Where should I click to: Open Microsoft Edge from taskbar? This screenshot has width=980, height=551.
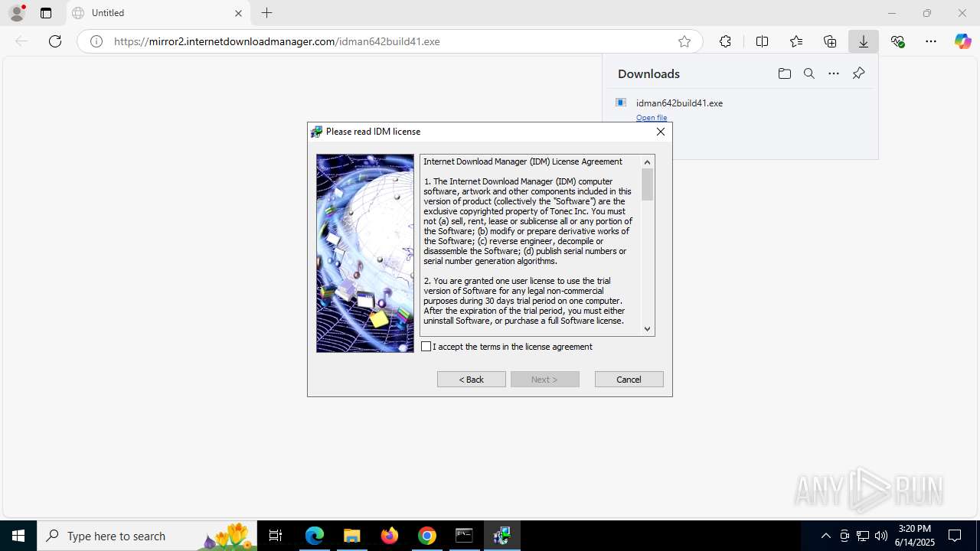[x=315, y=536]
